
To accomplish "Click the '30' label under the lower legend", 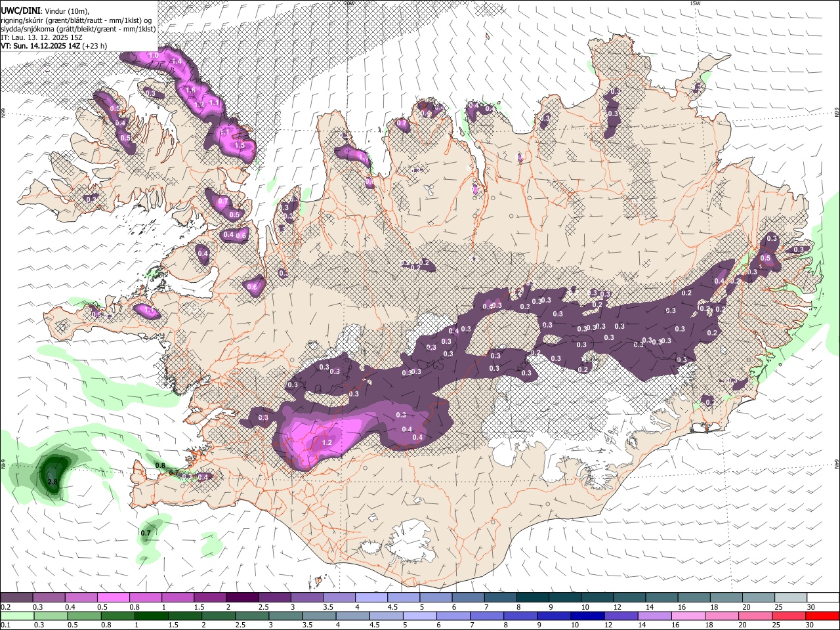I will click(x=810, y=625).
